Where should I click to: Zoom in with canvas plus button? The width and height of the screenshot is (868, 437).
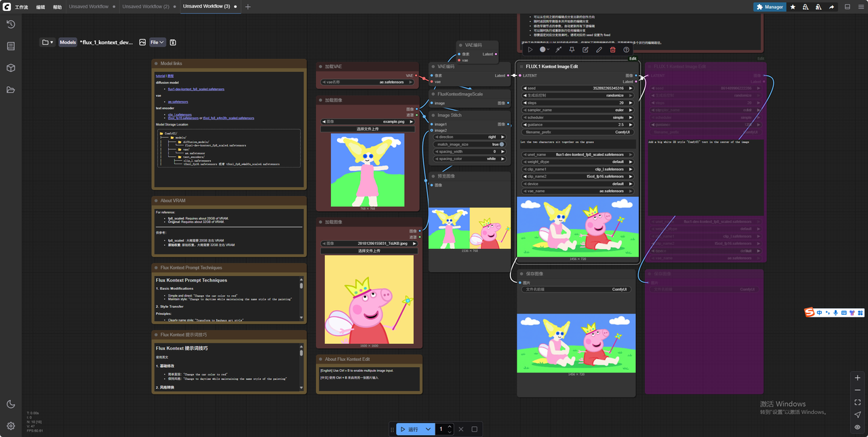pyautogui.click(x=858, y=378)
